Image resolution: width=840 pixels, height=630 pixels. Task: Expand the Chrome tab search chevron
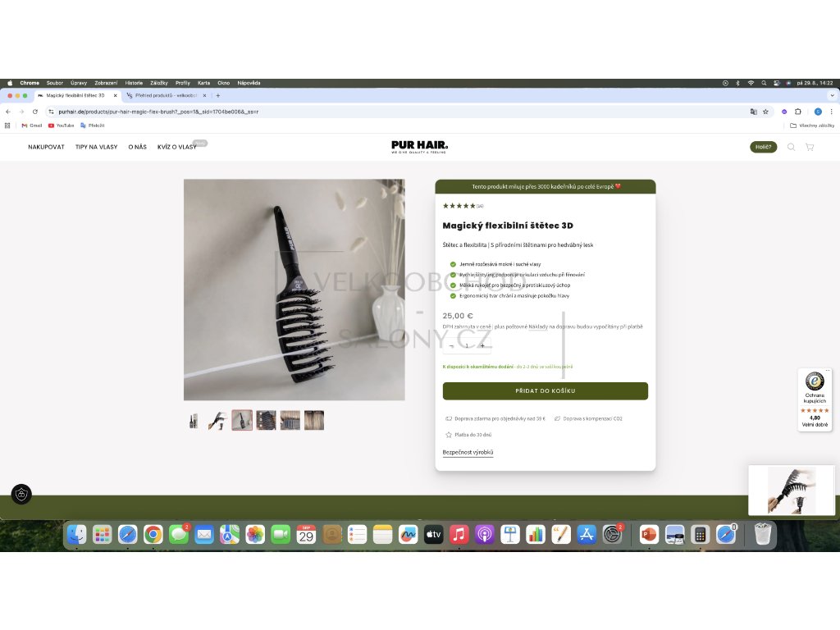click(832, 95)
